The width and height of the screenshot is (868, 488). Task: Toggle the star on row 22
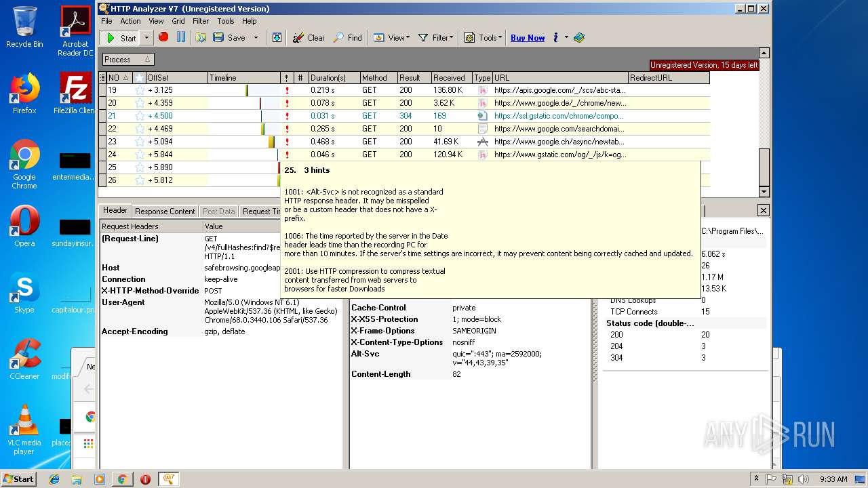[x=140, y=129]
